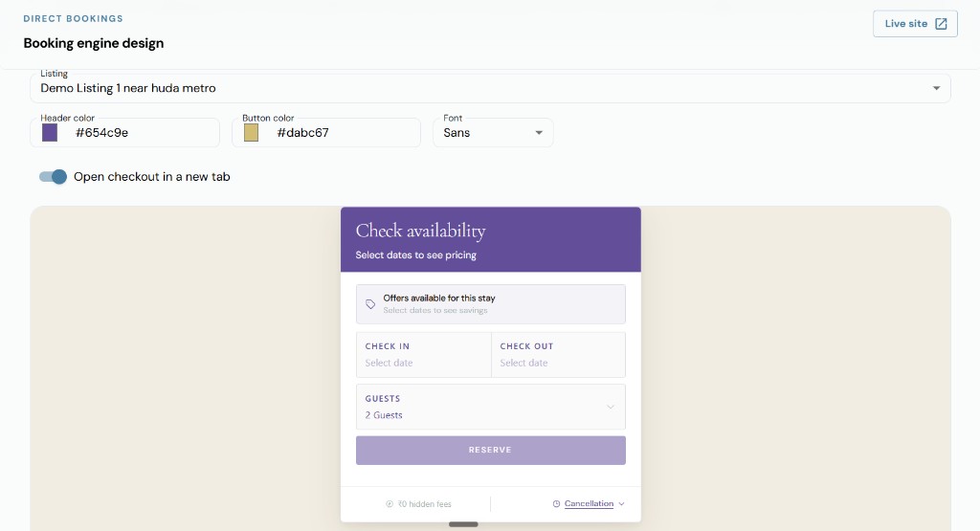Click the Direct Bookings breadcrumb label
980x531 pixels.
(x=73, y=19)
